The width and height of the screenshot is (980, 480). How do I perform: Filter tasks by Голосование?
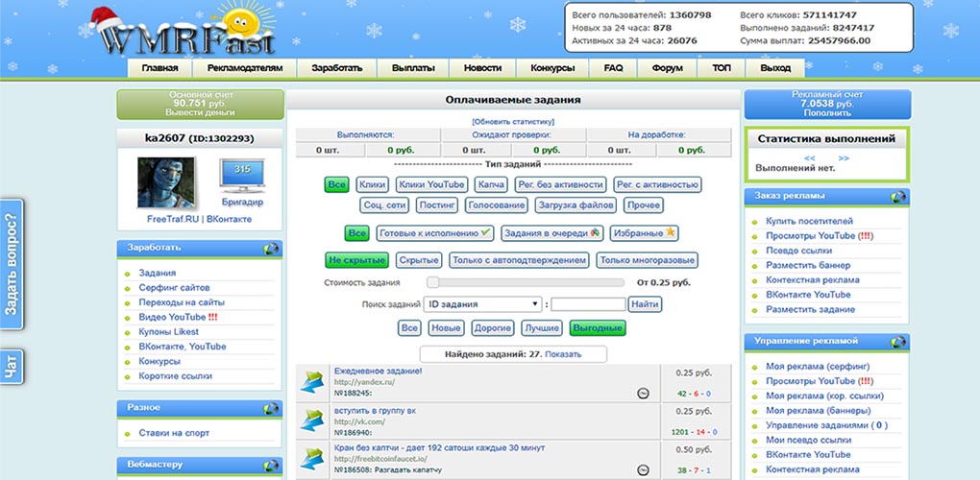[x=497, y=204]
